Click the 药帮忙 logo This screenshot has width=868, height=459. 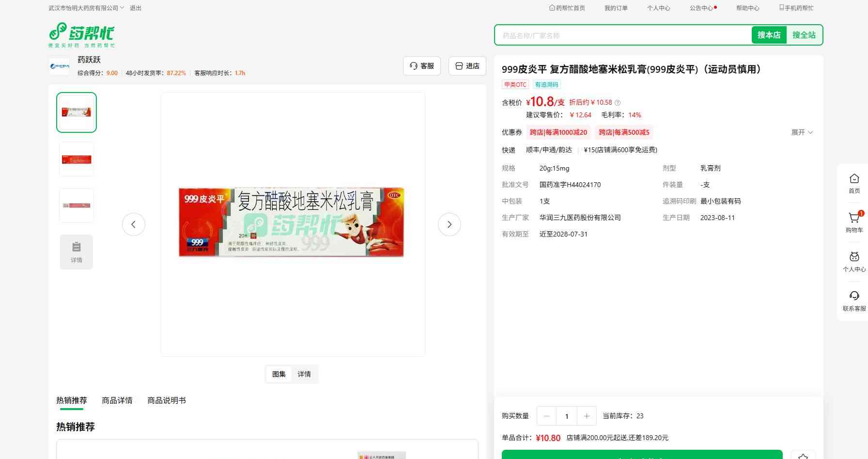click(x=82, y=34)
